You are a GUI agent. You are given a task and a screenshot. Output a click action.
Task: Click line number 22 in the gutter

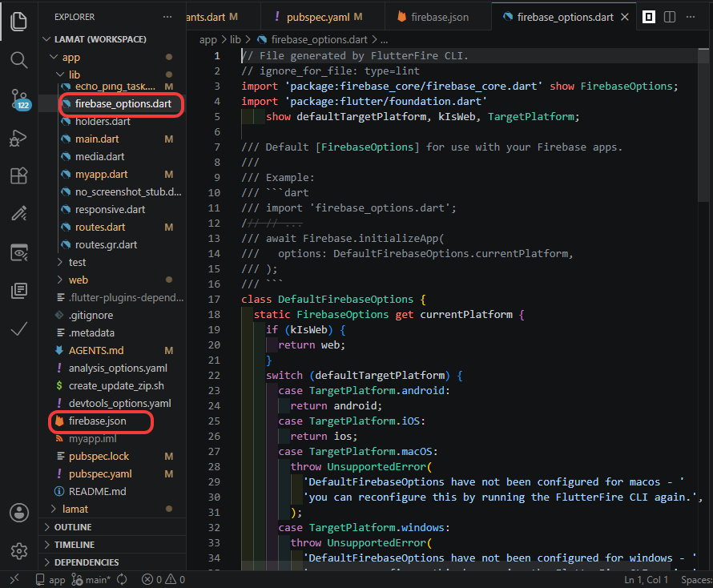click(214, 375)
